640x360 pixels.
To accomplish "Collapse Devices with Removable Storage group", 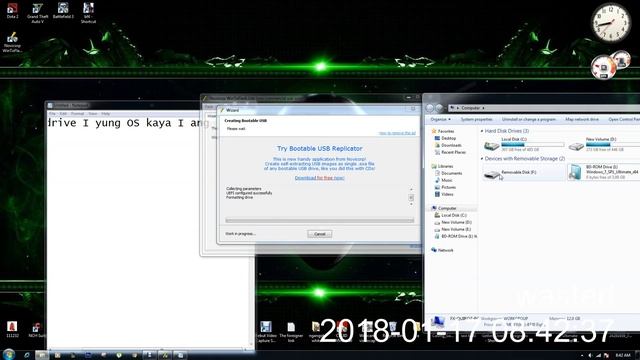I will (482, 158).
